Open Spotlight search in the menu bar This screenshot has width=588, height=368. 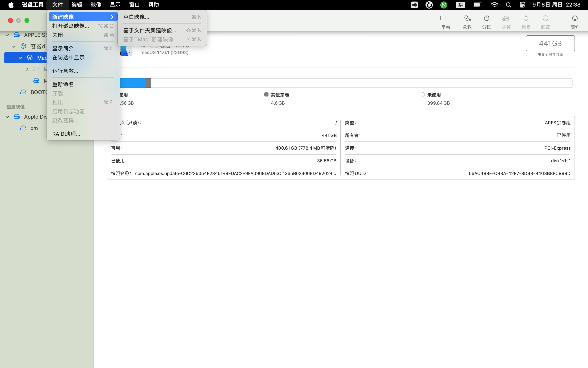pos(508,5)
